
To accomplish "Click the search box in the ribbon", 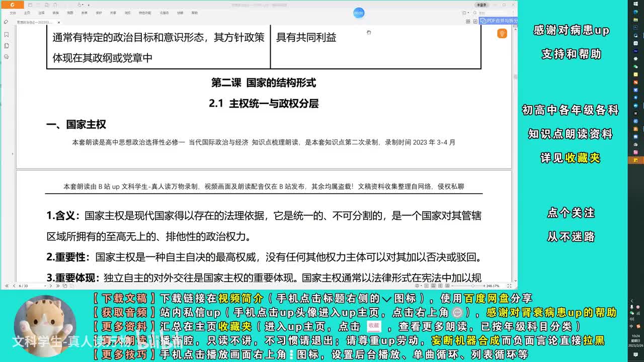I will pos(491,13).
